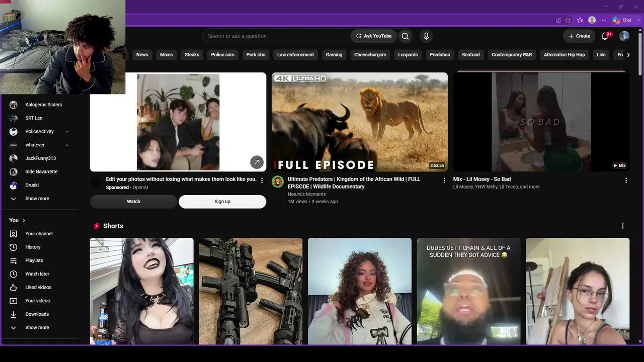Open the Nature's Moments channel name
Viewport: 644px width, 362px height.
point(307,194)
